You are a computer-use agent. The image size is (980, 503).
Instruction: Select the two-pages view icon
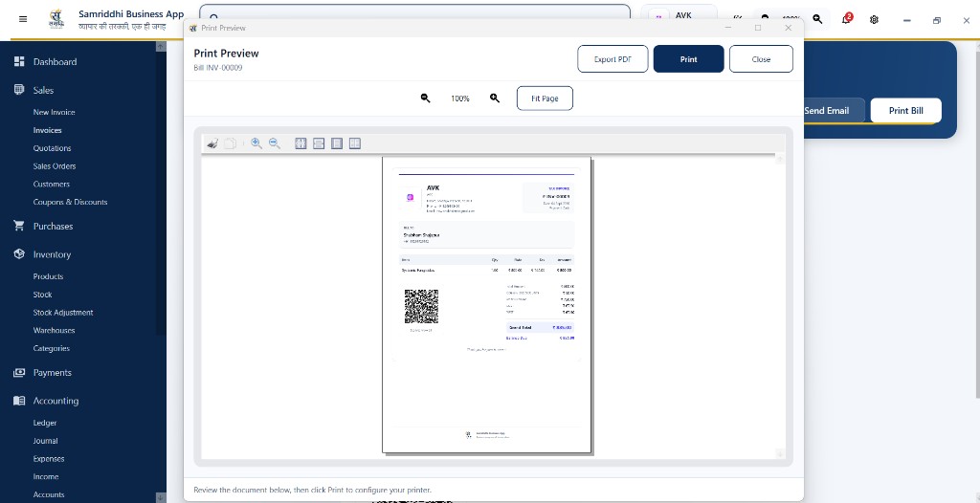tap(355, 143)
